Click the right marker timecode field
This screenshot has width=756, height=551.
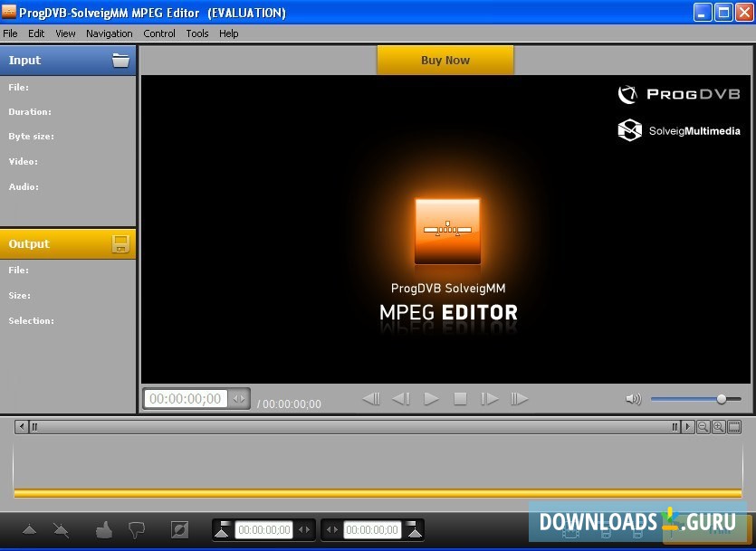372,530
